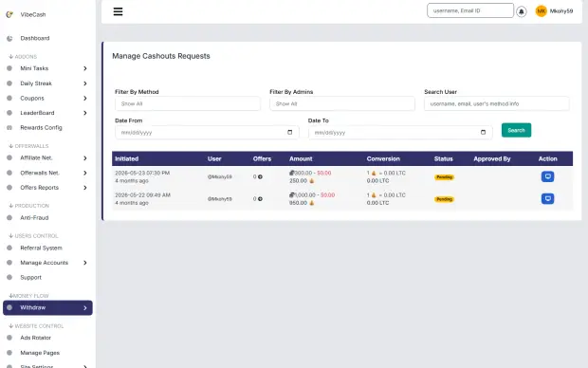Click the Pending badge in the 07:30 PM row
This screenshot has height=368, width=588.
click(445, 177)
